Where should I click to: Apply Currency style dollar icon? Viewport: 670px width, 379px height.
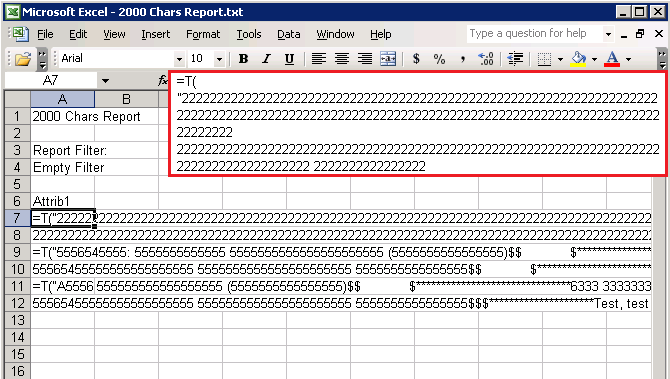(x=416, y=59)
